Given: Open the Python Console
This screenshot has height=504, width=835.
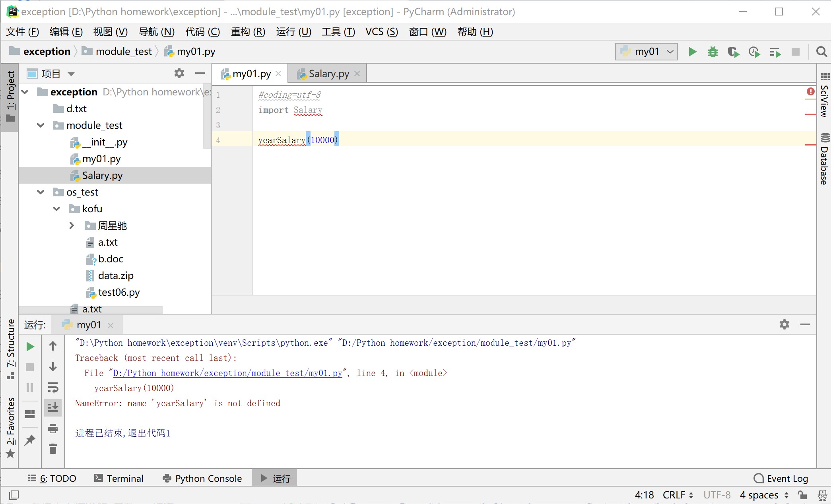Looking at the screenshot, I should pyautogui.click(x=202, y=478).
